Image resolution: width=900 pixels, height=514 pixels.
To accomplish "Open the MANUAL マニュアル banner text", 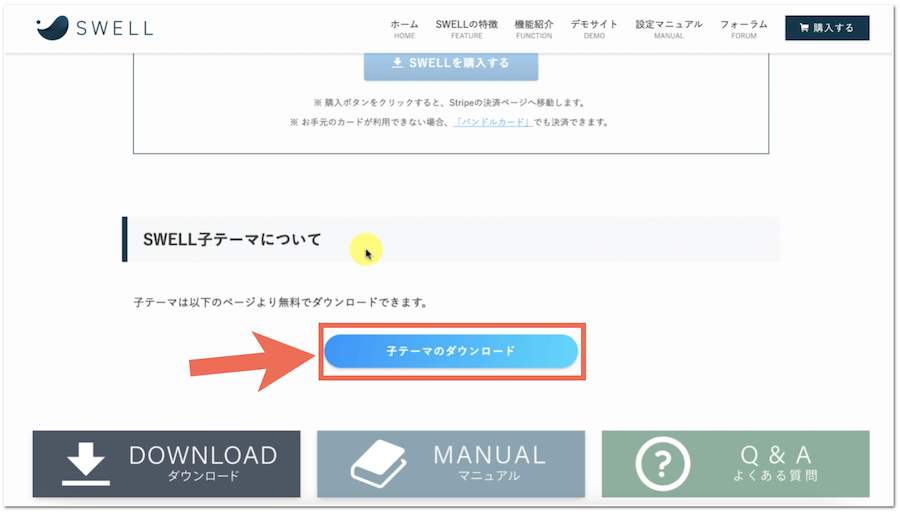I will click(489, 464).
